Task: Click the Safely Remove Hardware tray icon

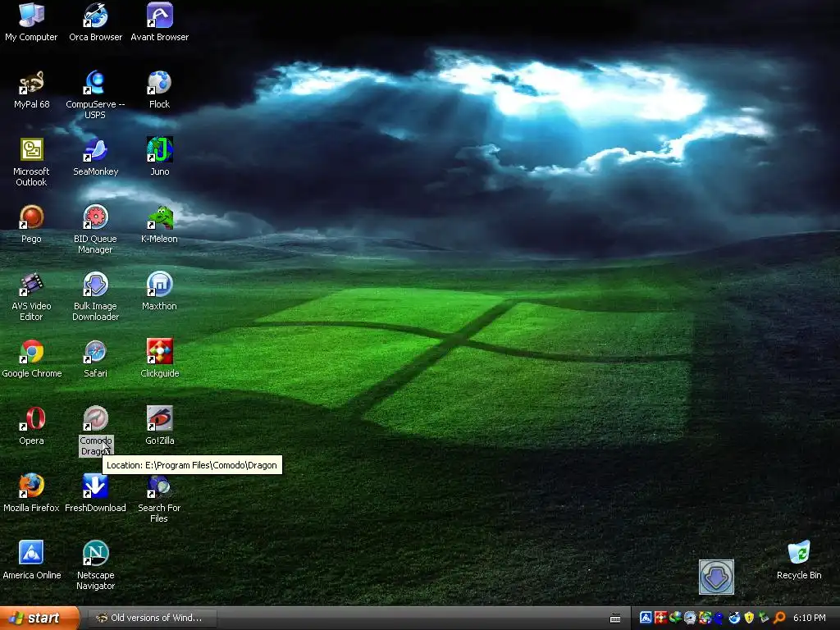Action: click(764, 618)
